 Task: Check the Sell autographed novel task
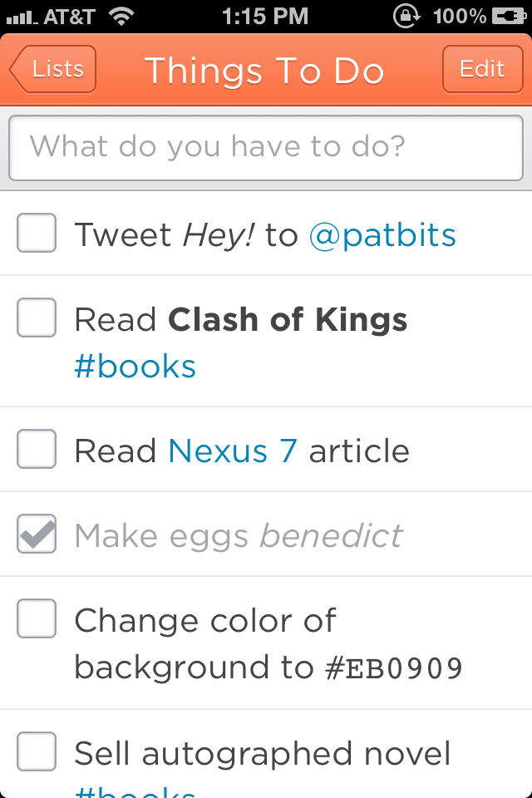[36, 751]
